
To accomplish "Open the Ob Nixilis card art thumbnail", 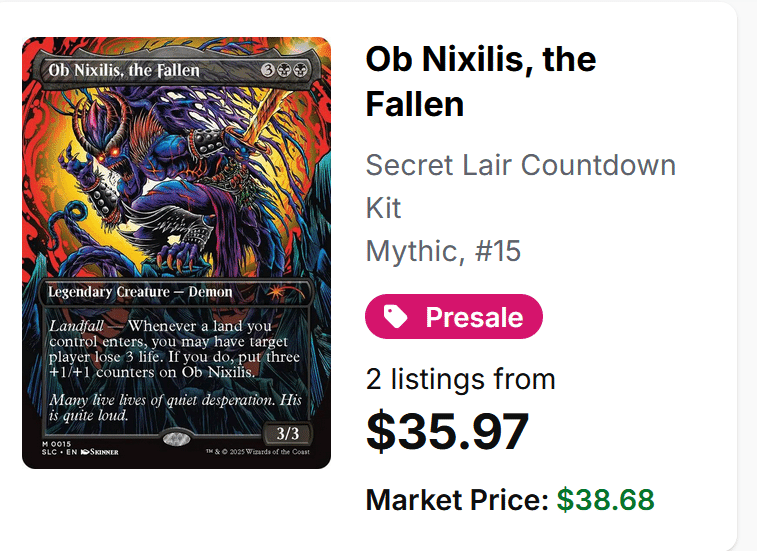I will click(x=176, y=253).
